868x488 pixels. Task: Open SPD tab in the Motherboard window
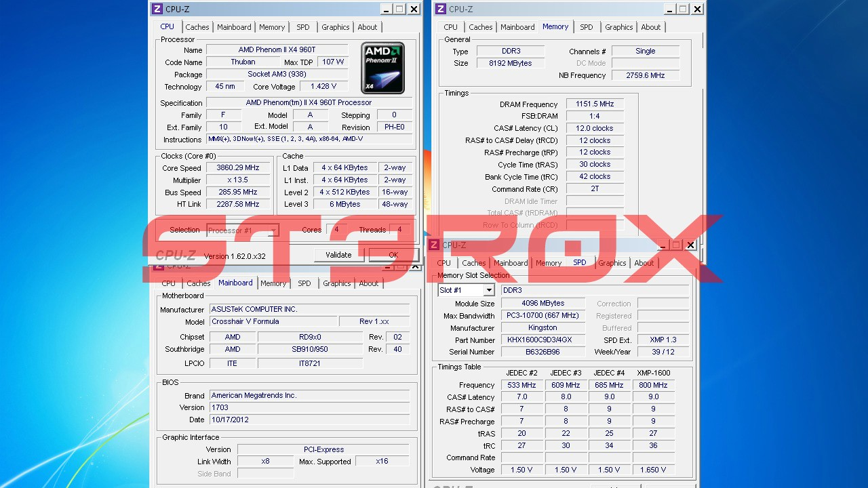304,283
